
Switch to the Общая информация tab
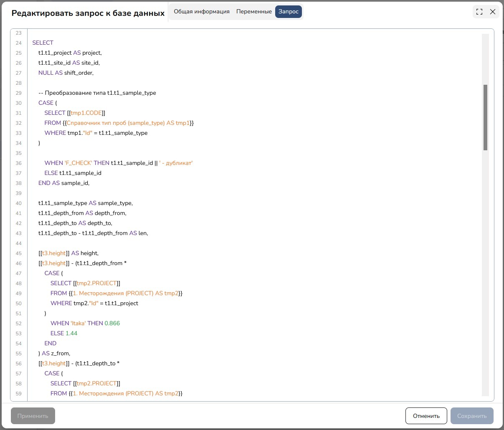(x=202, y=12)
